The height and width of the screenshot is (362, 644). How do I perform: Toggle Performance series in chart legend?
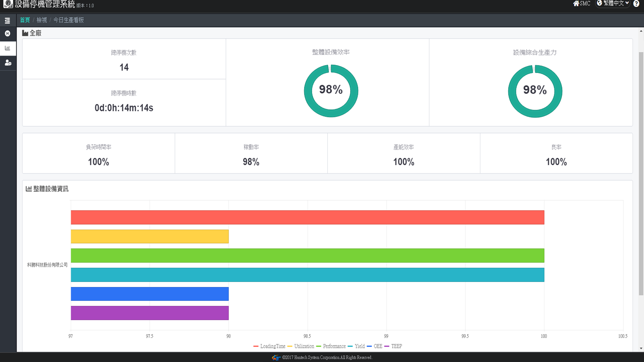(331, 346)
